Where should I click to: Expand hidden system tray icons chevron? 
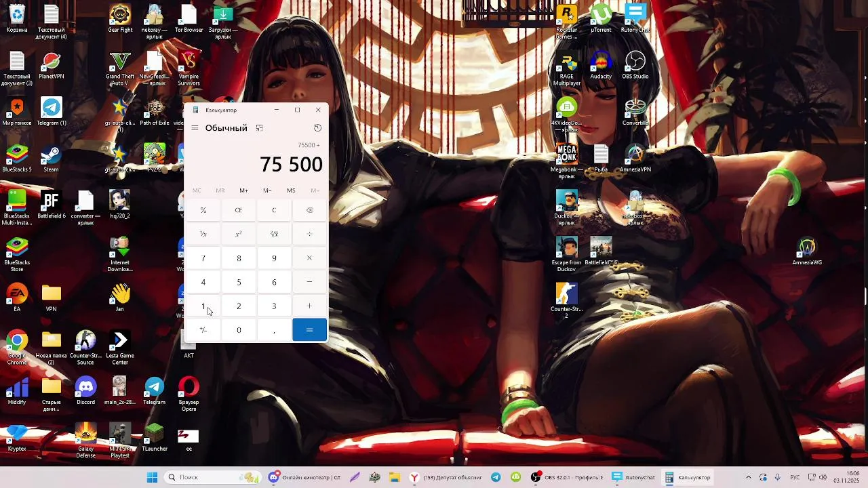[x=749, y=477]
